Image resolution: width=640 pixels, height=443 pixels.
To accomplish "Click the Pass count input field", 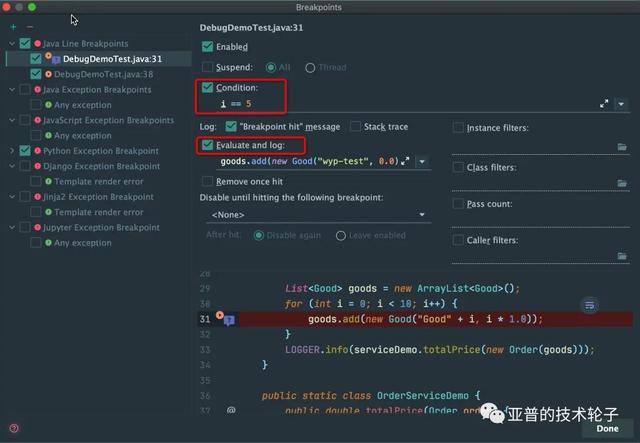I will point(540,220).
